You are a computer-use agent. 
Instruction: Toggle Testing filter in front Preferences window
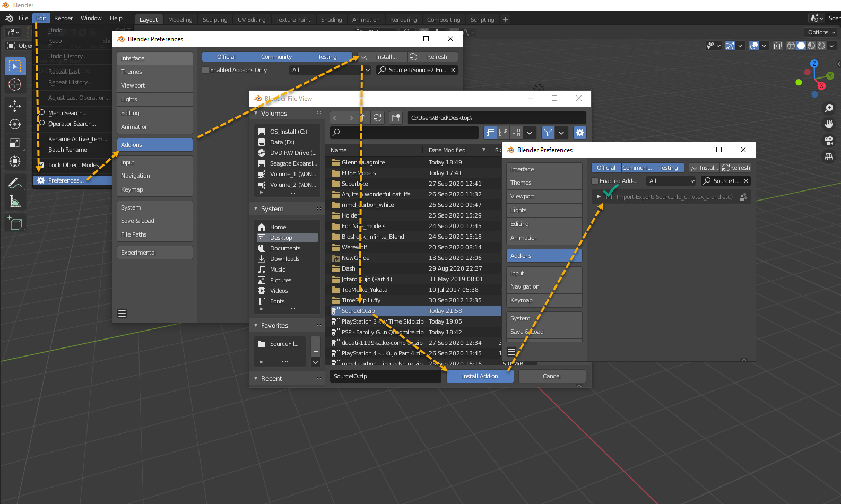[x=669, y=168]
